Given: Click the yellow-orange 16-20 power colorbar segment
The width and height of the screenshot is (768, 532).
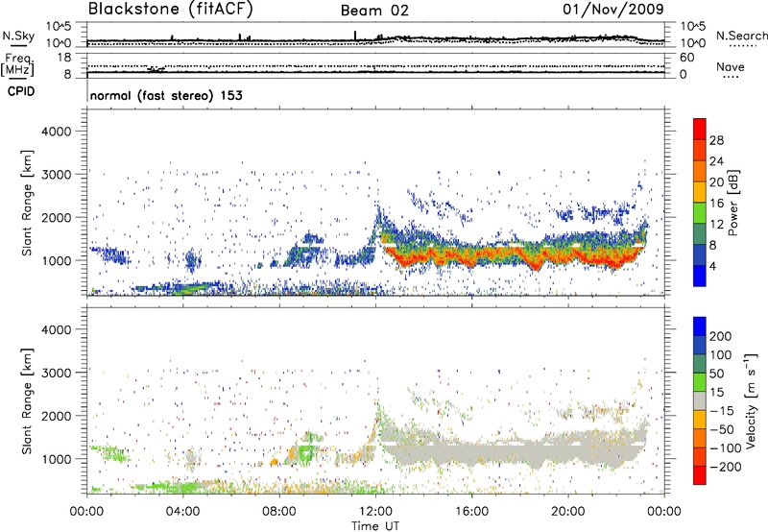Looking at the screenshot, I should [700, 191].
